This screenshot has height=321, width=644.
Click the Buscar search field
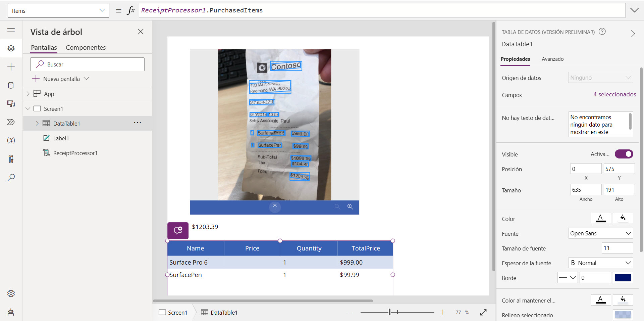tap(87, 64)
